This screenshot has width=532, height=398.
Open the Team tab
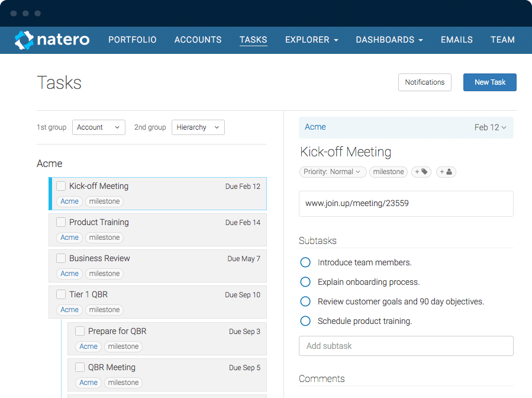point(502,40)
